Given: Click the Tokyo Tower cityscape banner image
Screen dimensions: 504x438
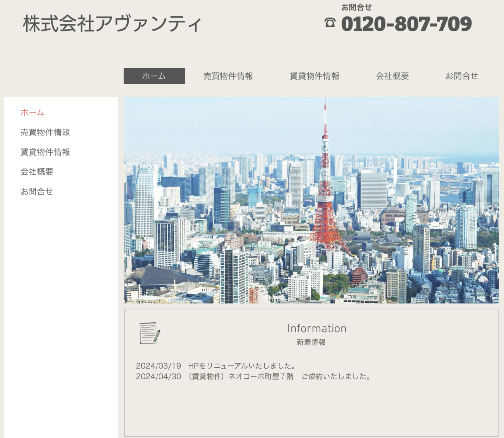Looking at the screenshot, I should pyautogui.click(x=311, y=200).
